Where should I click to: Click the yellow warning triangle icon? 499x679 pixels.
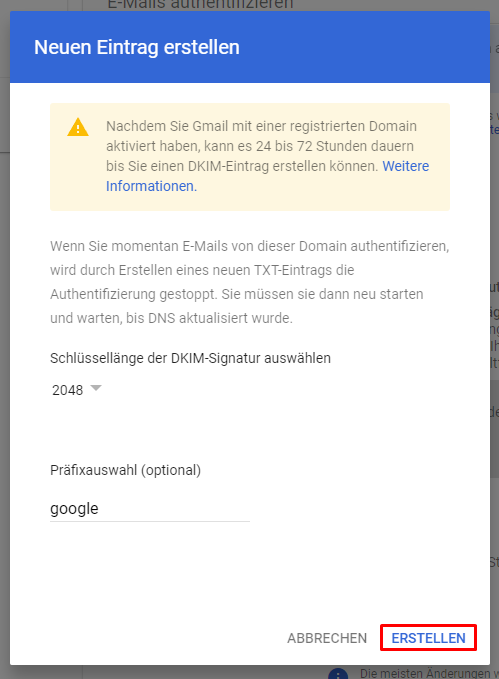pos(78,127)
